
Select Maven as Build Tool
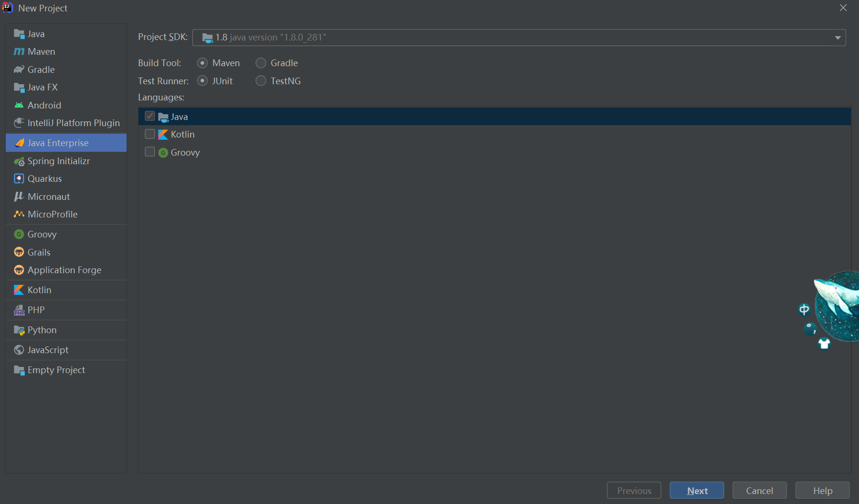coord(202,63)
